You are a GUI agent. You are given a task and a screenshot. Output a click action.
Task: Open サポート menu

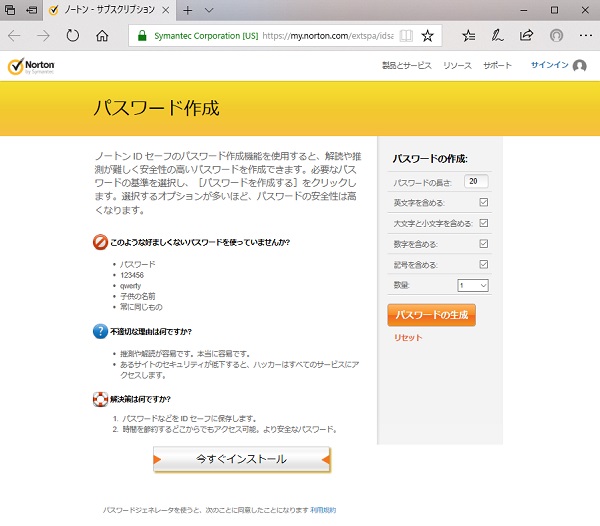(x=497, y=65)
